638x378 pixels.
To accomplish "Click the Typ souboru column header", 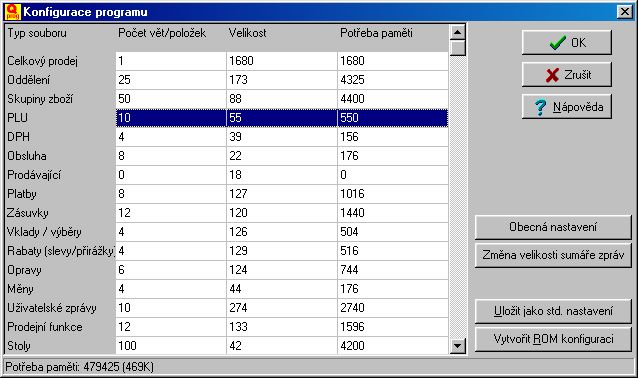I will pyautogui.click(x=37, y=33).
